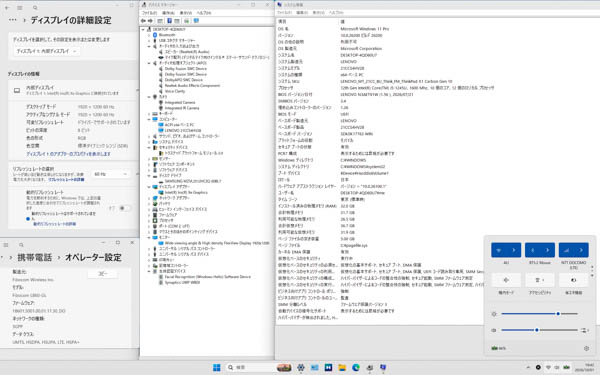Click the Windows Start button
This screenshot has width=600, height=375.
[217, 367]
